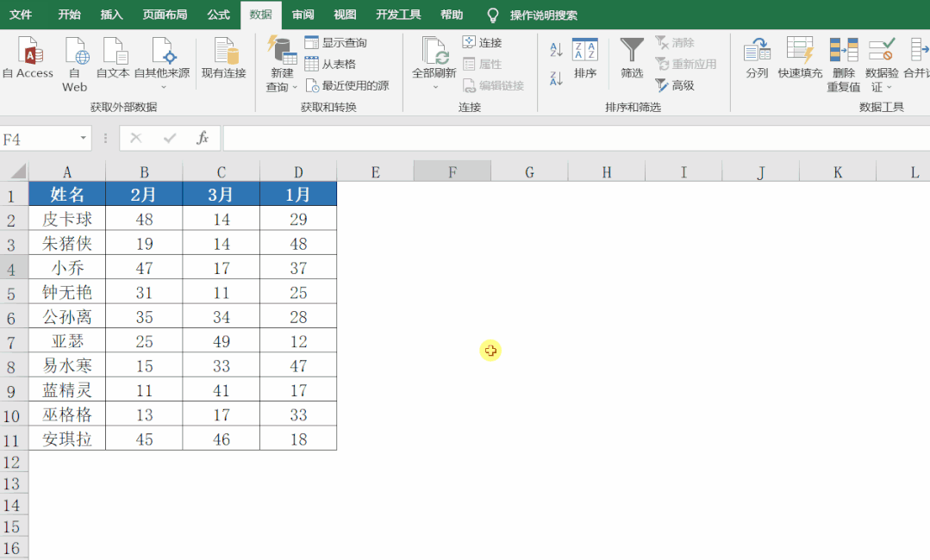
Task: Click From Table (从表格)
Action: coord(330,64)
